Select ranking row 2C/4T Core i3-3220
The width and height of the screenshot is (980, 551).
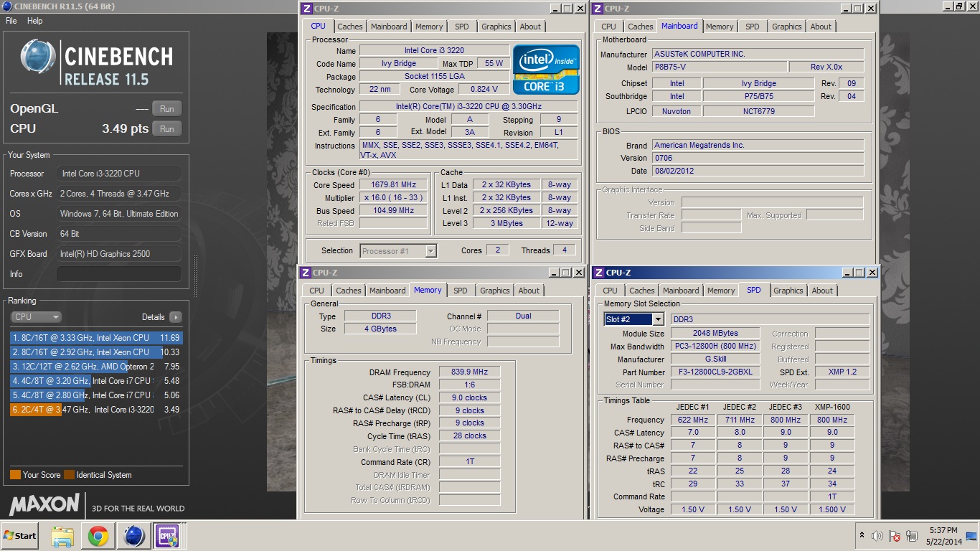pyautogui.click(x=96, y=409)
